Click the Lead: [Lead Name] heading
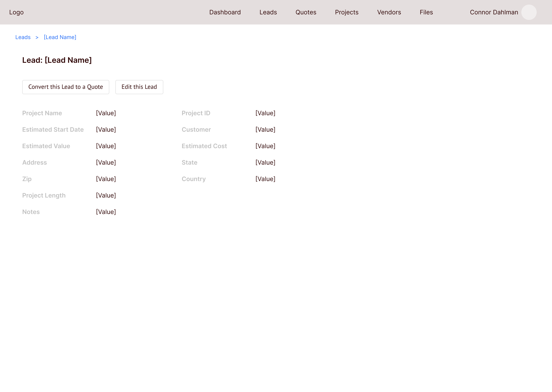The height and width of the screenshot is (392, 552). (x=57, y=60)
